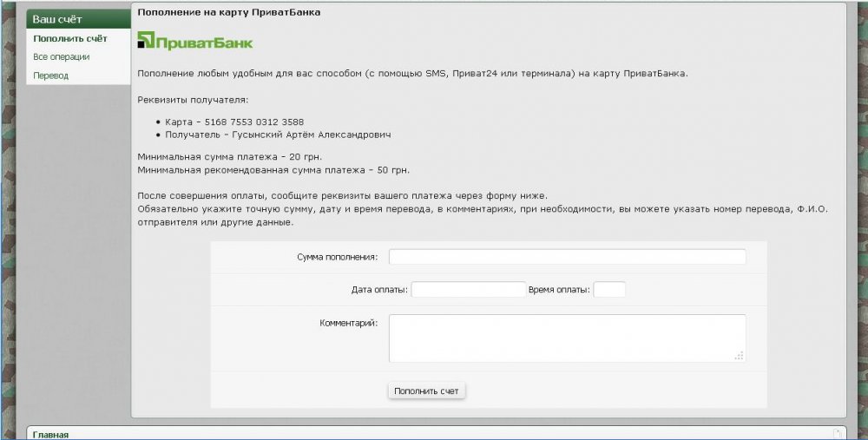Submit with the Пополнить счет button
This screenshot has width=868, height=440.
click(x=426, y=391)
